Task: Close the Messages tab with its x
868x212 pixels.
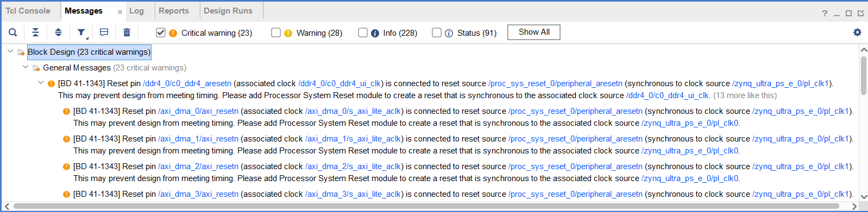Action: [119, 11]
